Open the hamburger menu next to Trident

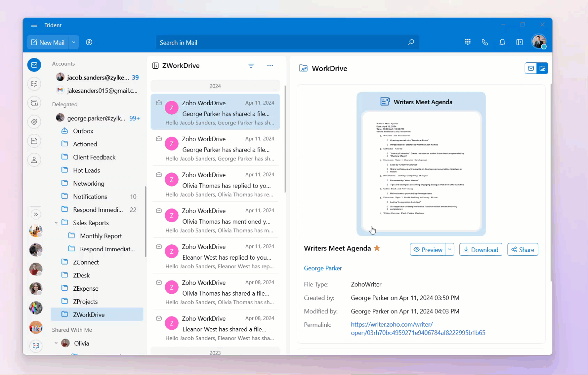(34, 25)
